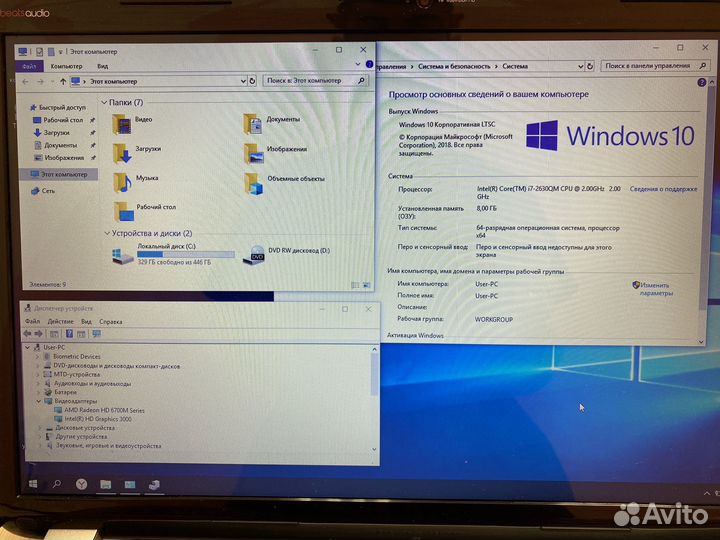This screenshot has width=720, height=540.
Task: Select Этот компьютер in navigation pane
Action: pyautogui.click(x=59, y=174)
